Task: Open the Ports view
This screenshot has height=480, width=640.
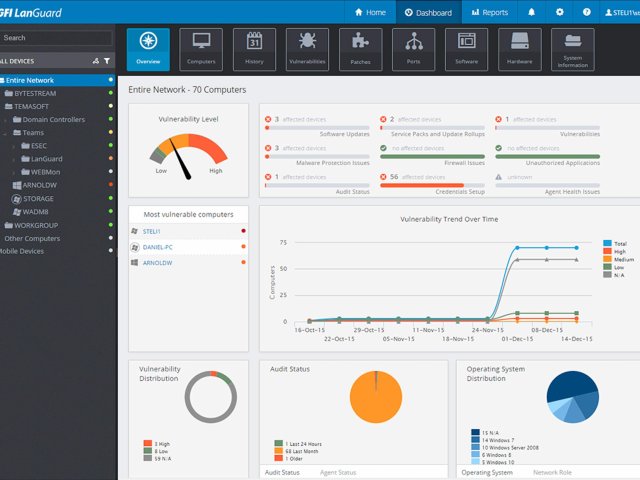Action: click(x=413, y=49)
